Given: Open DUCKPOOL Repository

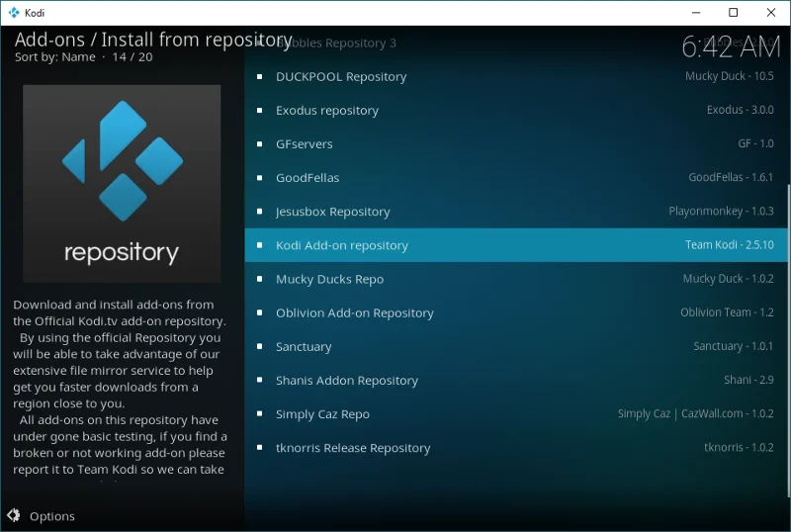Looking at the screenshot, I should pos(516,77).
